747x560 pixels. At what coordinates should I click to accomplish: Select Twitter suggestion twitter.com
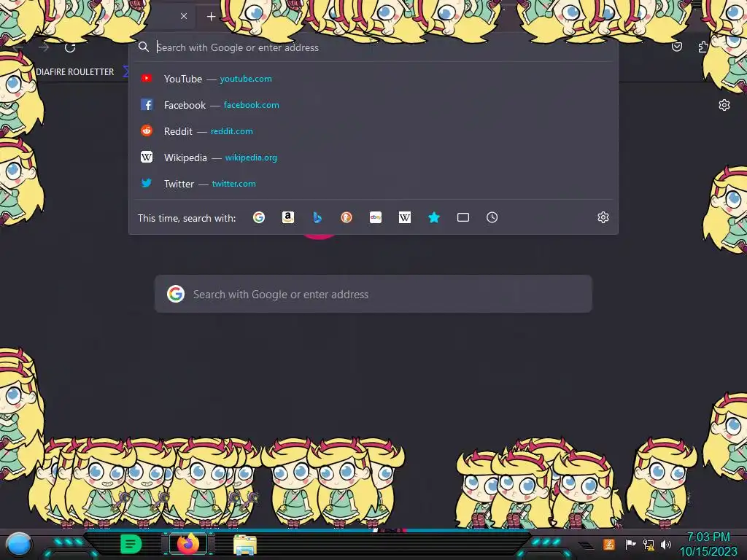[x=373, y=183]
